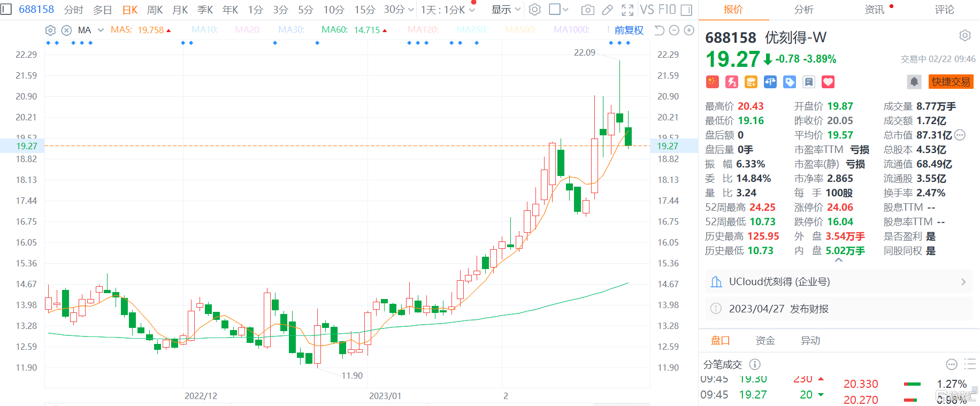Take a chart screenshot with camera icon
Image resolution: width=980 pixels, height=406 pixels.
[587, 10]
